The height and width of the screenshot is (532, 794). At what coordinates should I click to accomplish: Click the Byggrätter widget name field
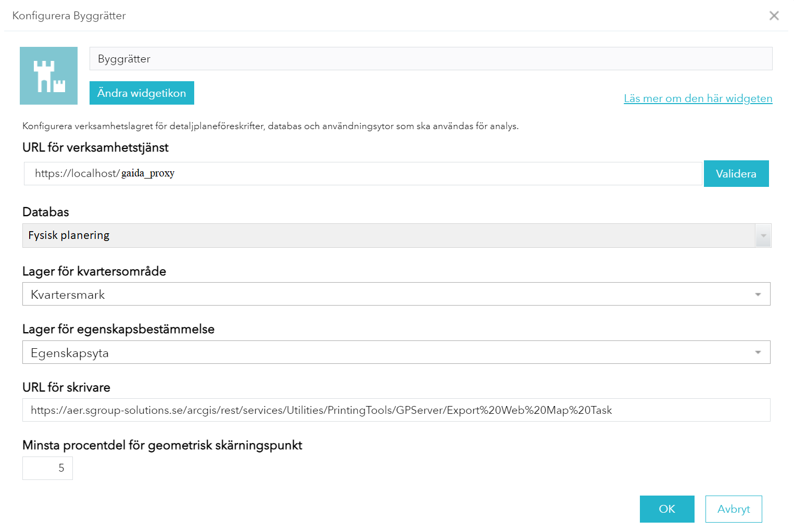pyautogui.click(x=431, y=59)
